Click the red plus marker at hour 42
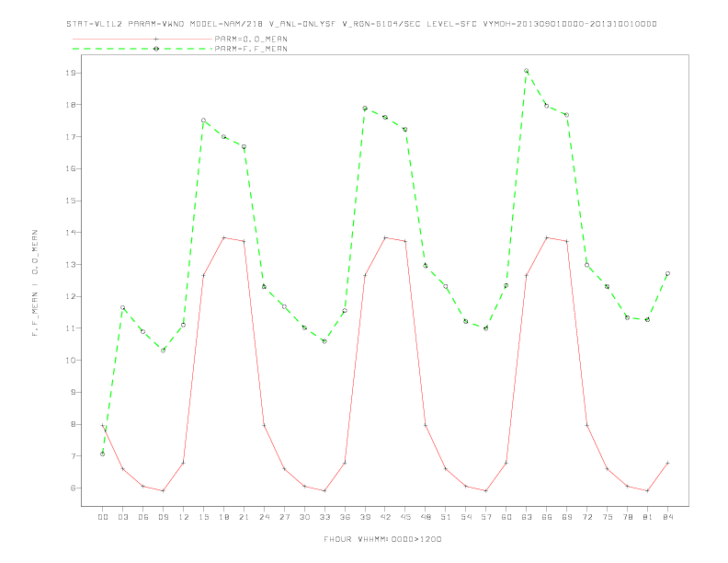Image resolution: width=728 pixels, height=563 pixels. pos(385,237)
